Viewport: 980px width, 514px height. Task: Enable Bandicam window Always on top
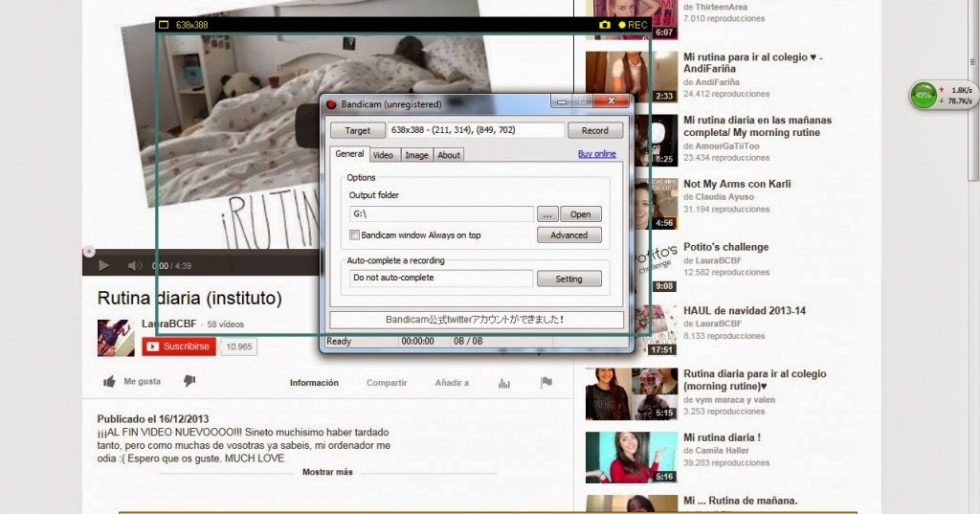point(354,235)
